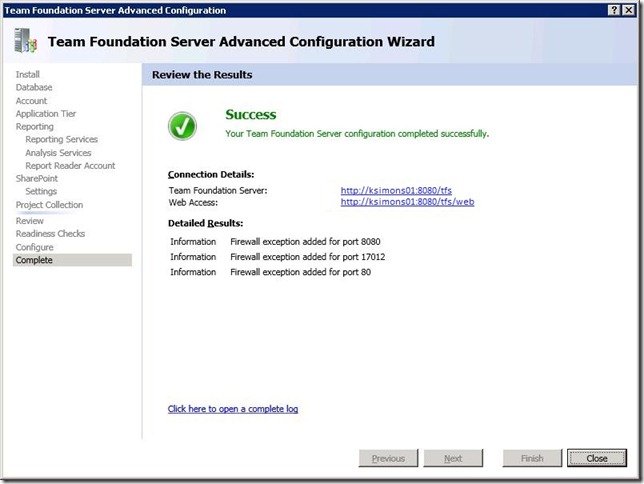This screenshot has height=484, width=644.
Task: Select the Project Collection step
Action: (49, 205)
